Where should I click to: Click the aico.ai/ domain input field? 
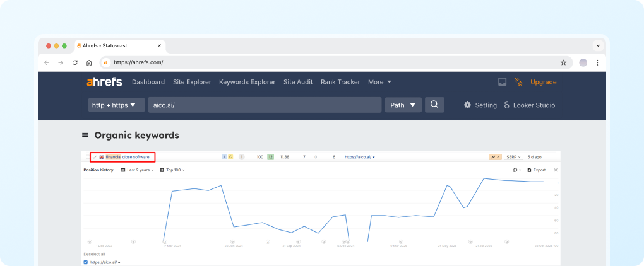265,105
